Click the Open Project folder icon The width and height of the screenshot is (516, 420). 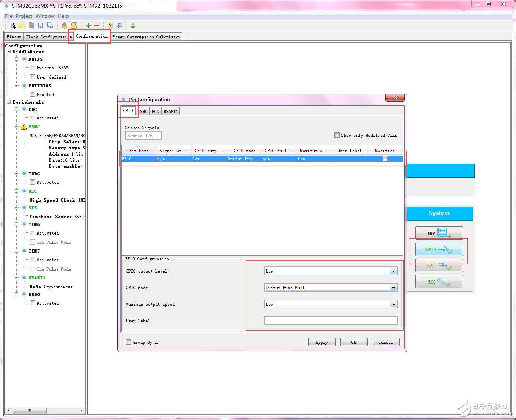(x=22, y=26)
